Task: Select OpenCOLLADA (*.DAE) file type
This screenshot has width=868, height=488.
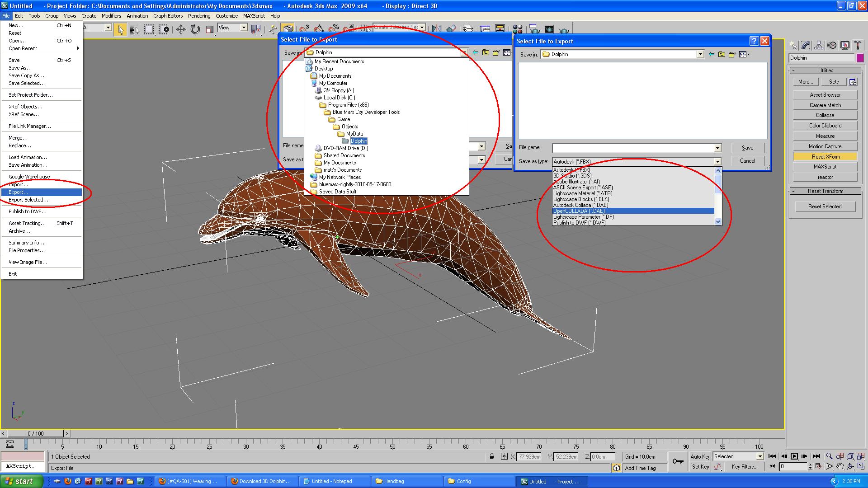Action: (x=633, y=211)
